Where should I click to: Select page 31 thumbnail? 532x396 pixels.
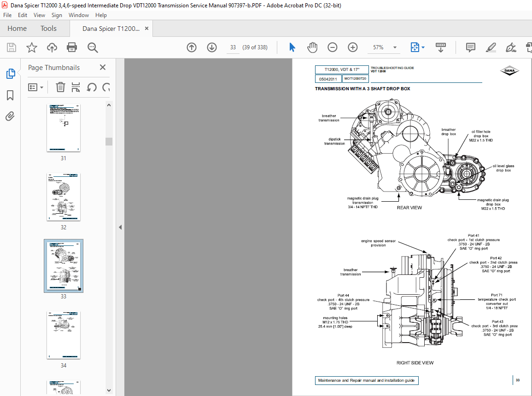pos(64,128)
